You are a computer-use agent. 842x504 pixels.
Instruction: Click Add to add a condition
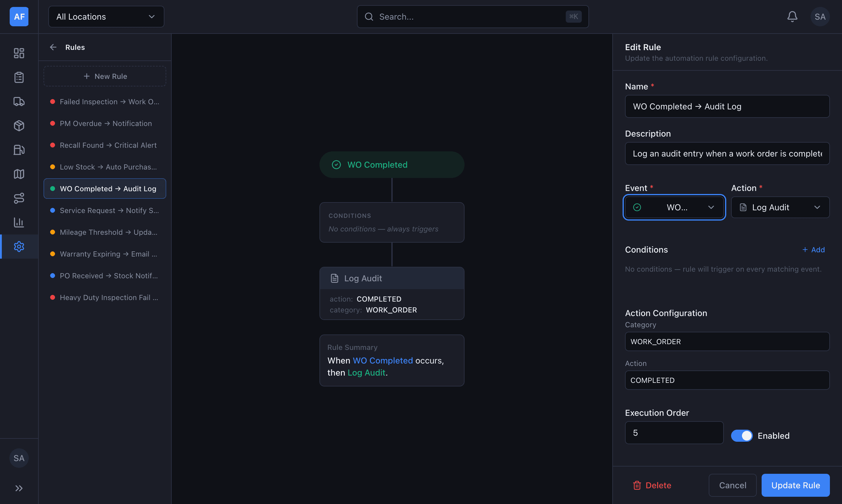click(x=814, y=250)
